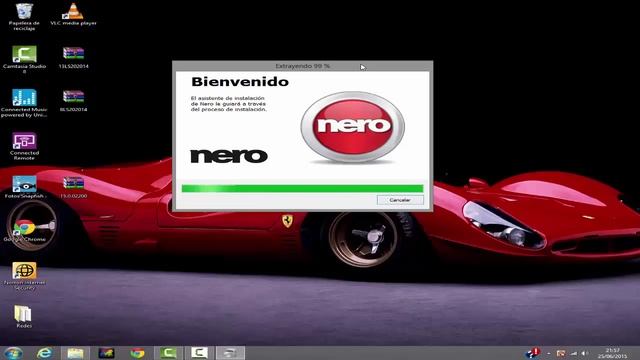This screenshot has height=360, width=640.
Task: Open the clock showing 21:57
Action: click(612, 353)
